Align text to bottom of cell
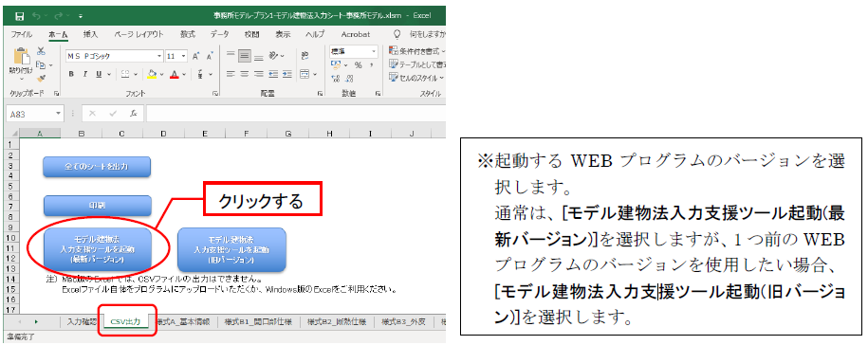This screenshot has height=345, width=868. [259, 57]
